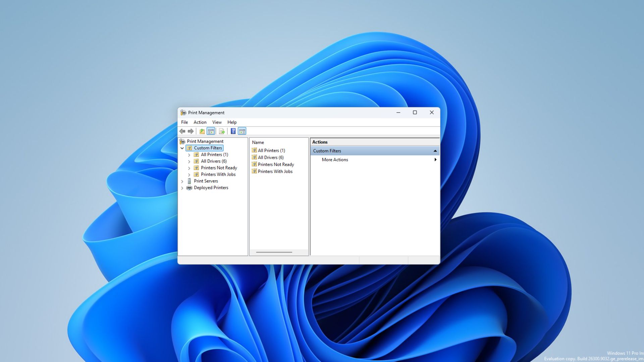Open the File menu
The image size is (644, 362).
click(x=184, y=122)
